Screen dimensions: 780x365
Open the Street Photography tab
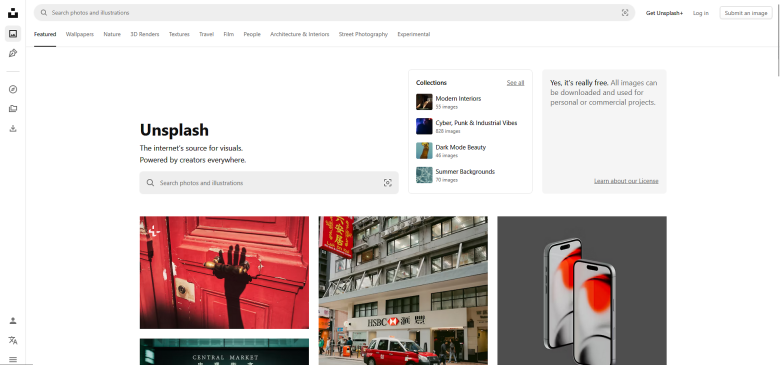363,34
